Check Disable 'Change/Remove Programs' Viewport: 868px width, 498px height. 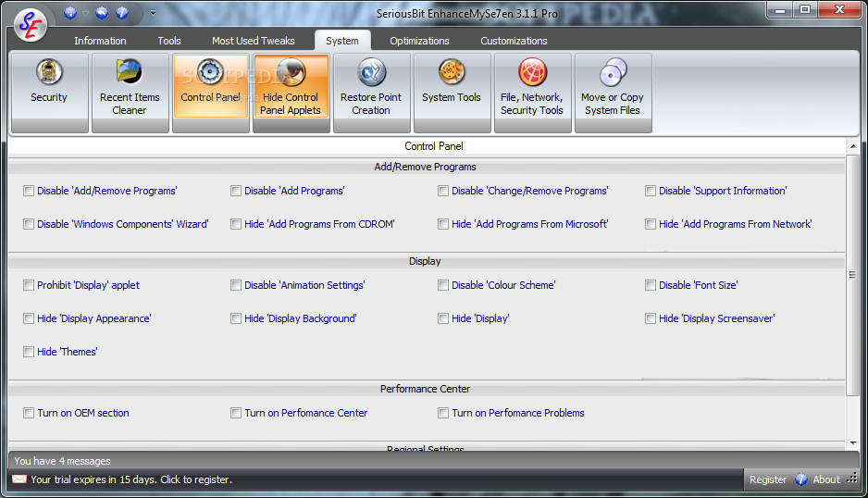[x=443, y=191]
